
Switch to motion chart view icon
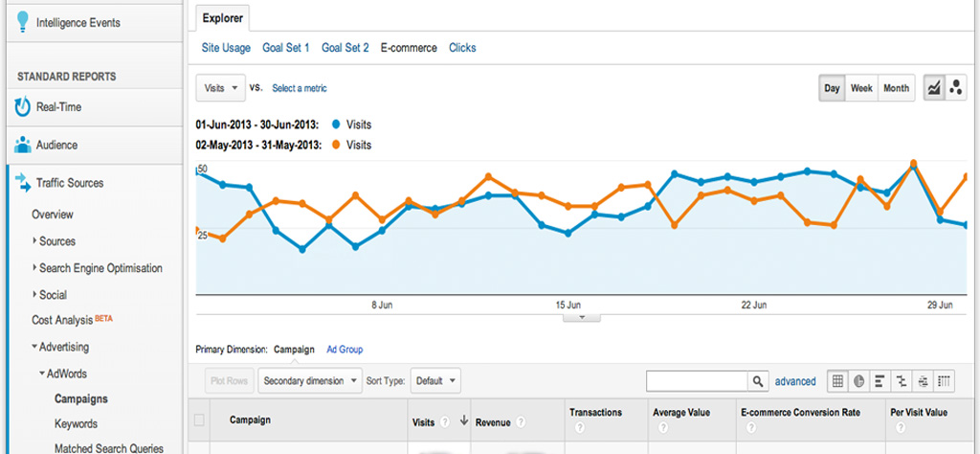click(955, 88)
